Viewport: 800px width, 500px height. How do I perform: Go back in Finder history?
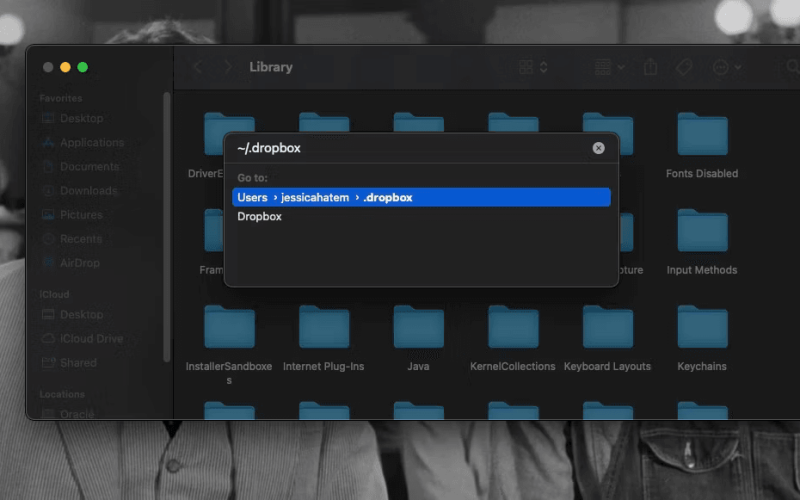coord(198,67)
